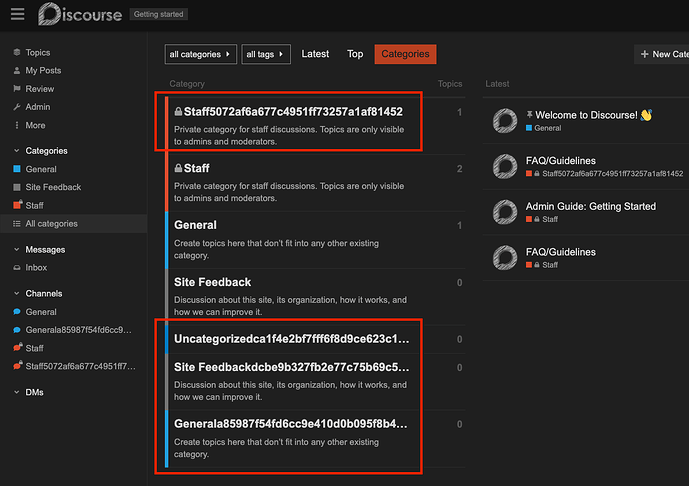This screenshot has width=689, height=486.
Task: Open the General badge under Welcome to Discourse
Action: (x=544, y=128)
